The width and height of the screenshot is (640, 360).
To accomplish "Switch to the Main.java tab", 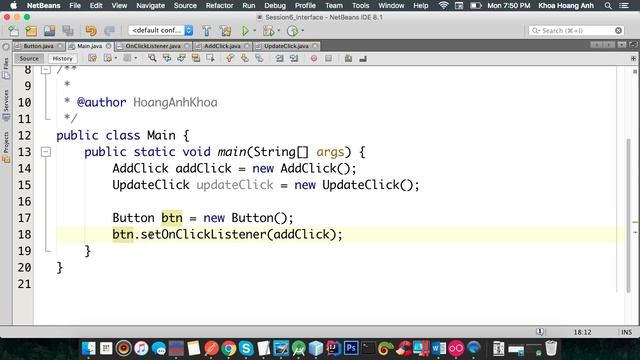I will [x=89, y=46].
